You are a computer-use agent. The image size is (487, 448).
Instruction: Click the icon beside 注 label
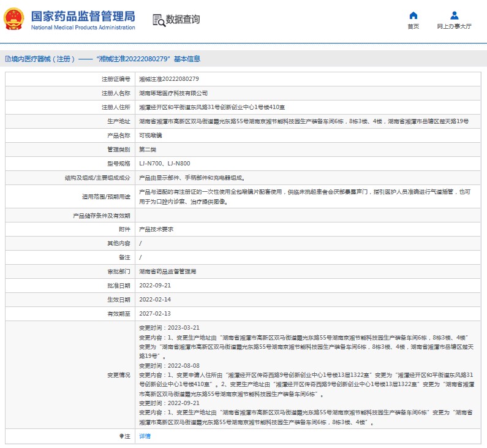[121, 436]
